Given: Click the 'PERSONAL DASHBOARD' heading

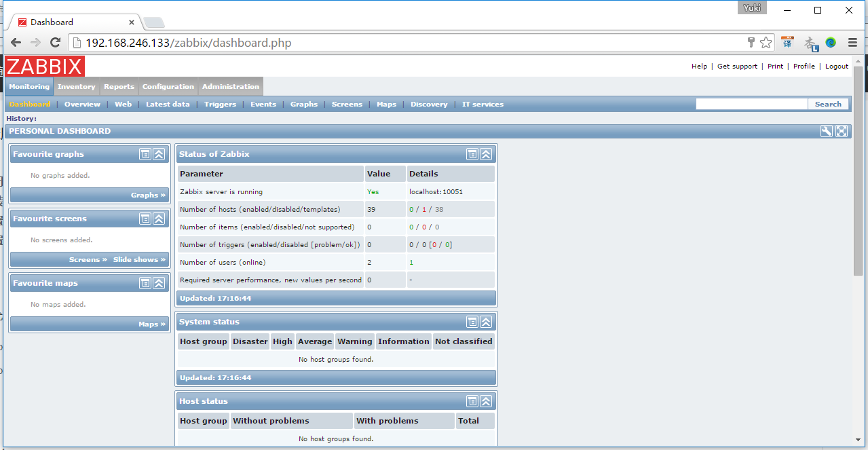Looking at the screenshot, I should [60, 132].
